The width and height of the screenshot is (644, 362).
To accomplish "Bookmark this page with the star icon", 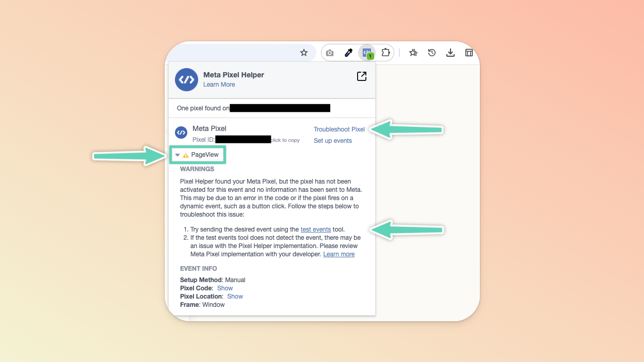I will [x=304, y=53].
